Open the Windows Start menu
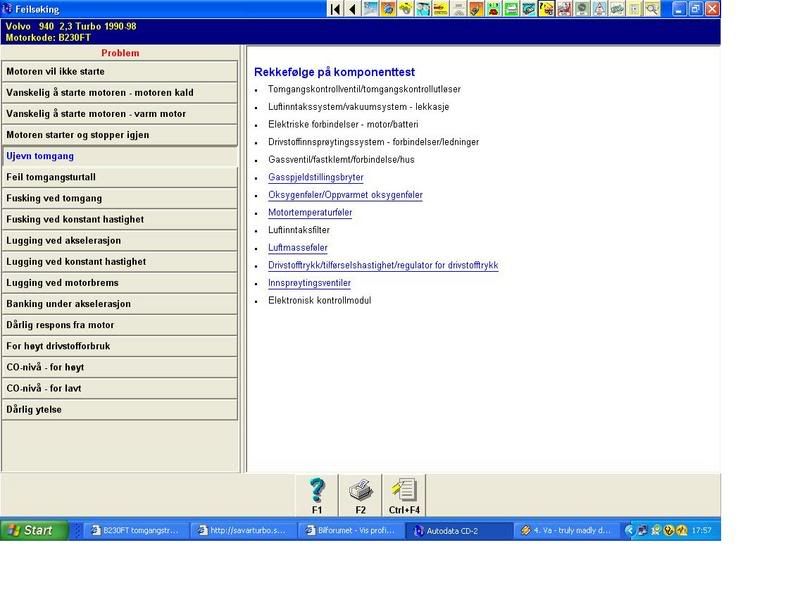The height and width of the screenshot is (600, 800). pos(35,530)
